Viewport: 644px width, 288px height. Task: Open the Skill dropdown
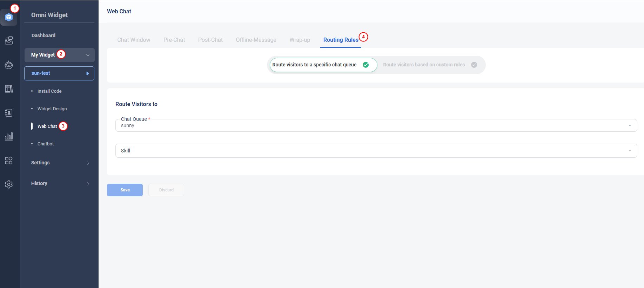[376, 151]
